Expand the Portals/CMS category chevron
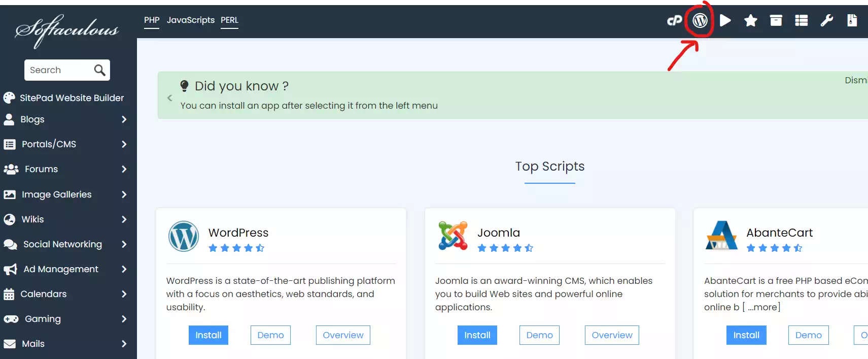The image size is (868, 359). pos(124,144)
